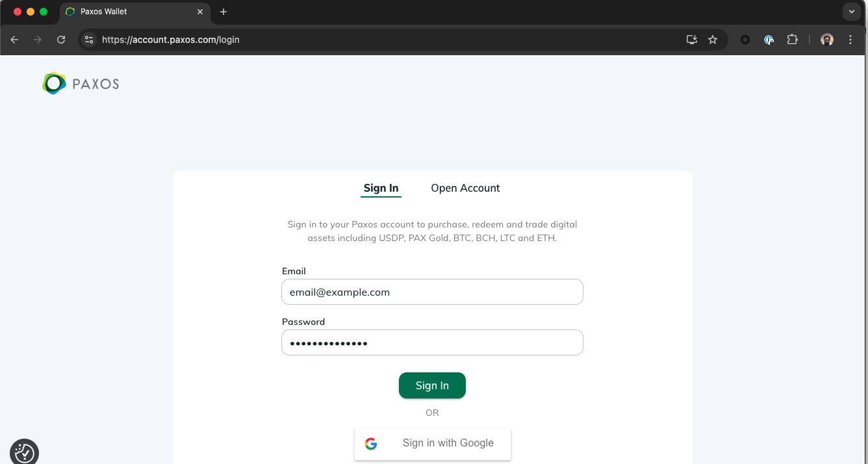This screenshot has width=868, height=464.
Task: Open the tab search chevron
Action: 851,12
